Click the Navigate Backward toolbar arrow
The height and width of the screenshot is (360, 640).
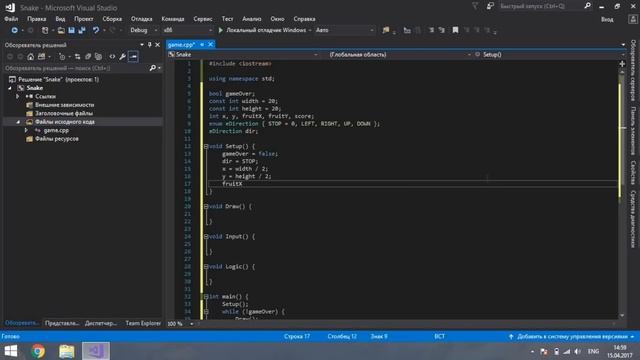click(14, 30)
